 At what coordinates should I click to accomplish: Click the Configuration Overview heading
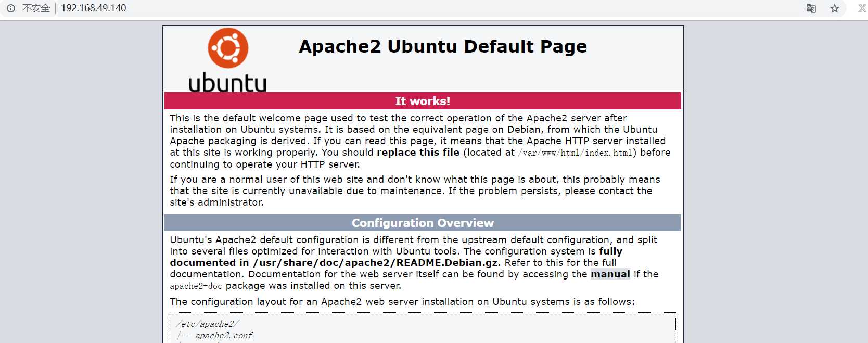423,223
